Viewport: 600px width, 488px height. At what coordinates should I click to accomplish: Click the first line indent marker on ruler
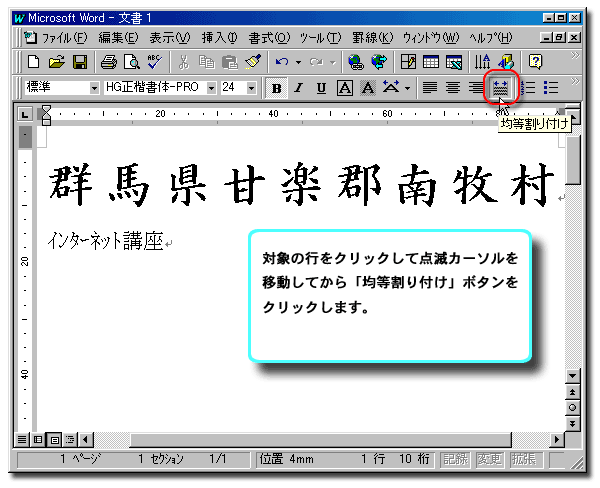(x=46, y=109)
